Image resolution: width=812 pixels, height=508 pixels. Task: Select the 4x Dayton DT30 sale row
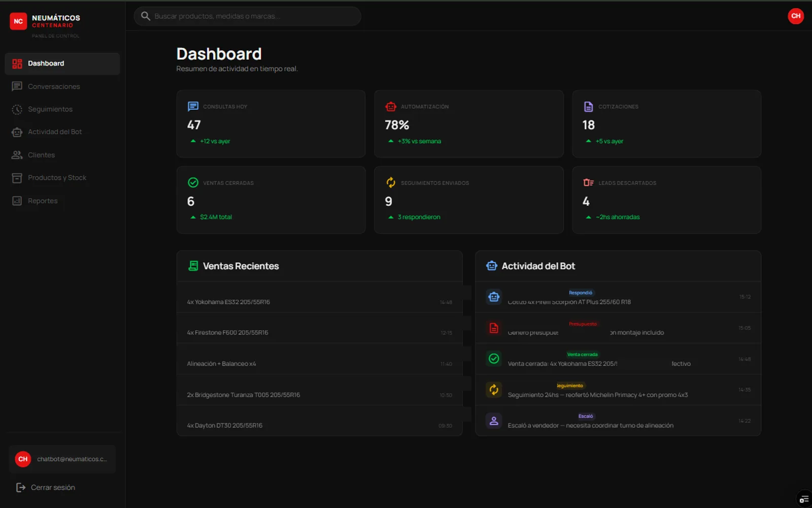click(x=320, y=421)
